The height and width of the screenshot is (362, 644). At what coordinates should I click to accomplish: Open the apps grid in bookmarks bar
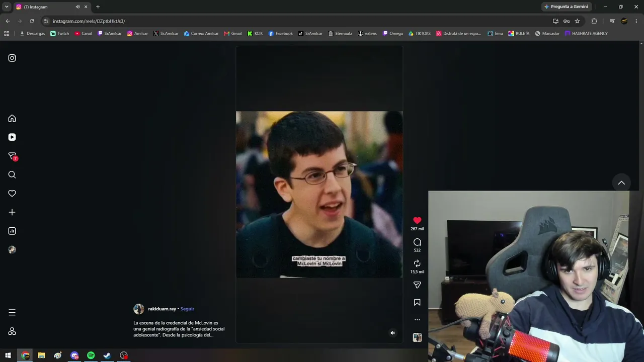click(7, 34)
